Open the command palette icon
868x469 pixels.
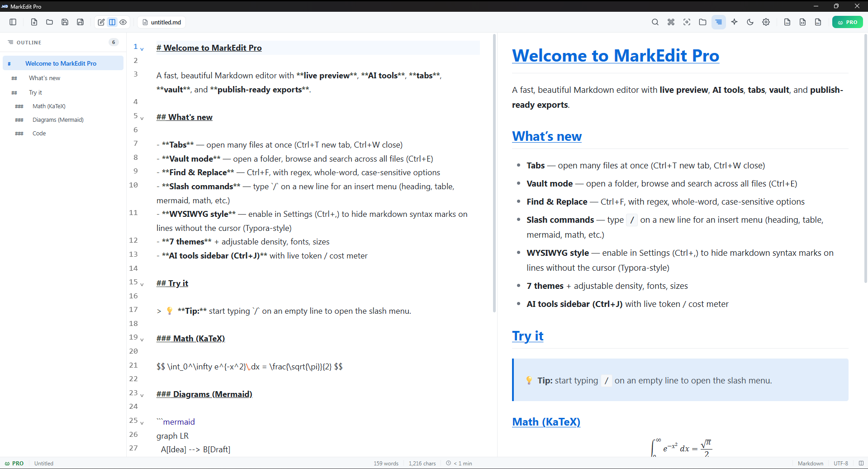click(x=671, y=22)
